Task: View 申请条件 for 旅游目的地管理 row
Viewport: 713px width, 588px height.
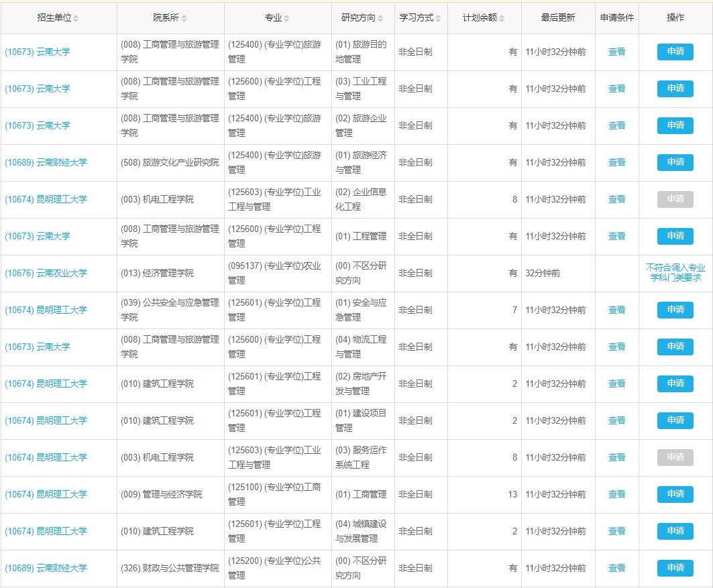Action: [616, 52]
